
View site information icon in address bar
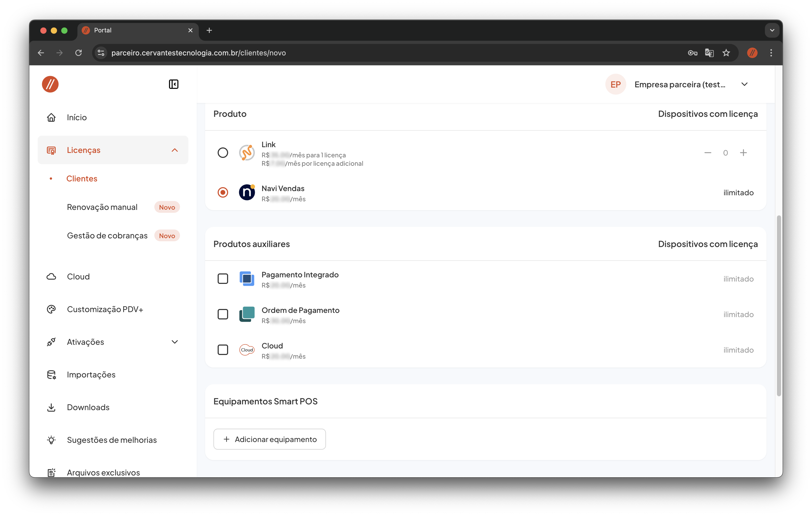(x=101, y=53)
